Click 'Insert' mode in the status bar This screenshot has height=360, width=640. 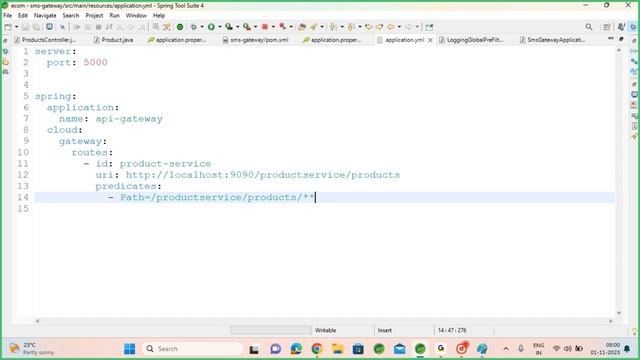[x=384, y=330]
